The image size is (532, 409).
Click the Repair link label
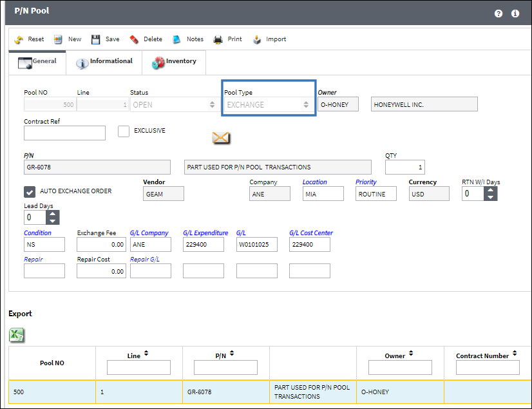[33, 260]
